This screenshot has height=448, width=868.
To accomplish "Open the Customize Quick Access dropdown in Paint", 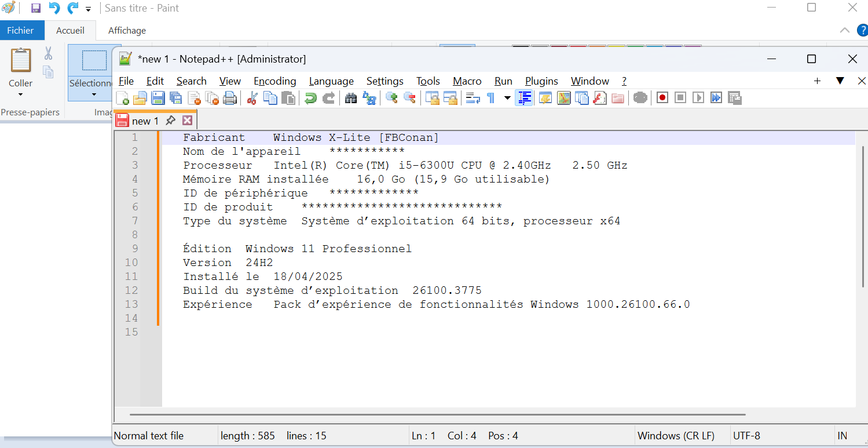I will tap(88, 9).
